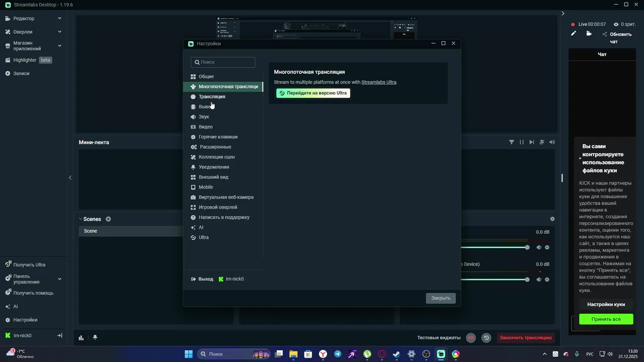The image size is (644, 362).
Task: Select Многопоточная трансляция sidebar item
Action: pyautogui.click(x=223, y=86)
